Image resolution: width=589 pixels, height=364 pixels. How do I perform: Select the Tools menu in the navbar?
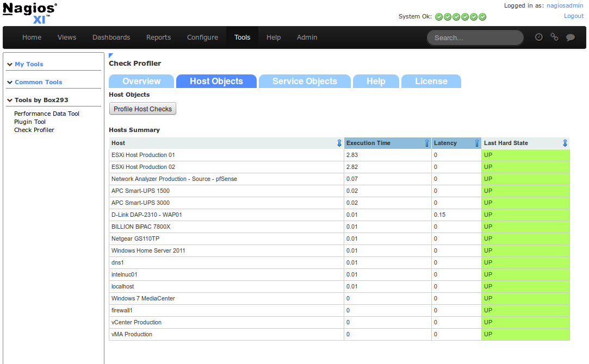242,37
